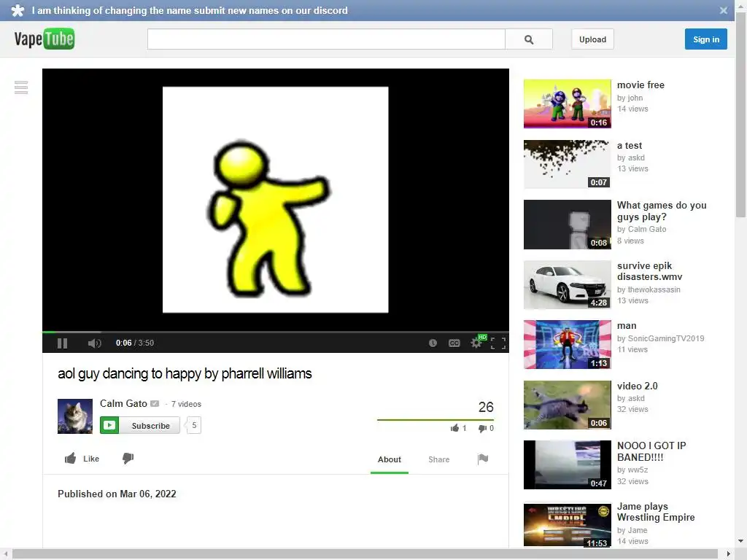Click the Upload button
747x560 pixels.
click(592, 39)
